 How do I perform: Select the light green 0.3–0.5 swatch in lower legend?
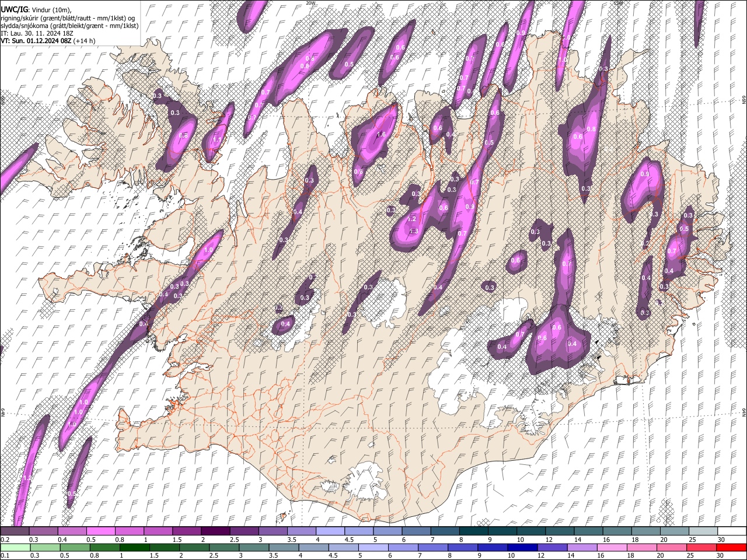pos(45,548)
